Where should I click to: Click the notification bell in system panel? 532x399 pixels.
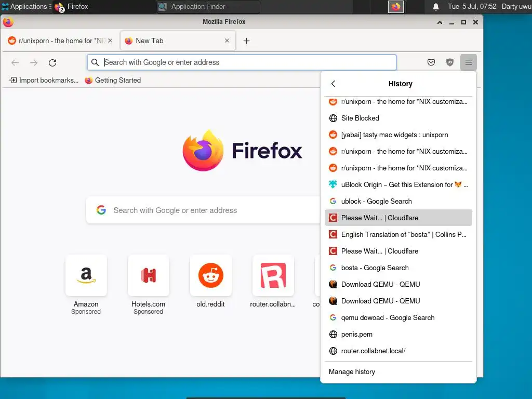point(436,7)
